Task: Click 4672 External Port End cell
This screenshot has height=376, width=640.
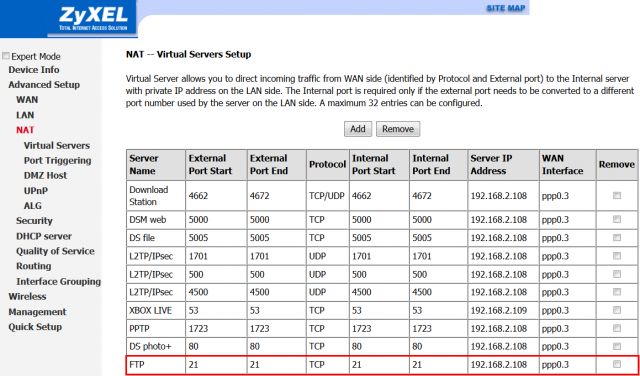Action: pos(276,196)
